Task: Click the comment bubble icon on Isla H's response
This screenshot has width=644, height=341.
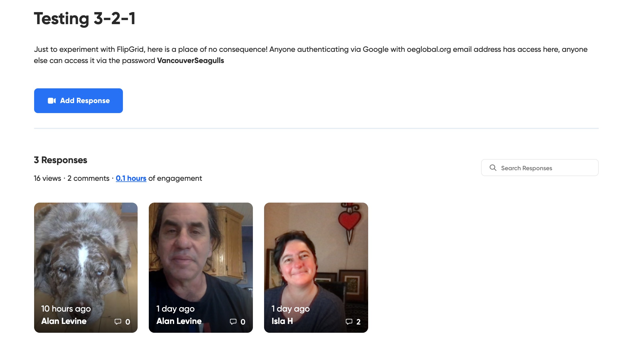Action: 349,322
